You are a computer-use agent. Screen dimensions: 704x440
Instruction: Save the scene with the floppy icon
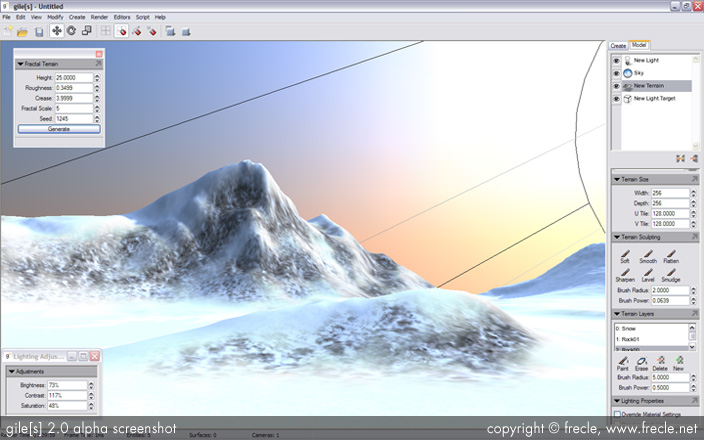click(39, 31)
